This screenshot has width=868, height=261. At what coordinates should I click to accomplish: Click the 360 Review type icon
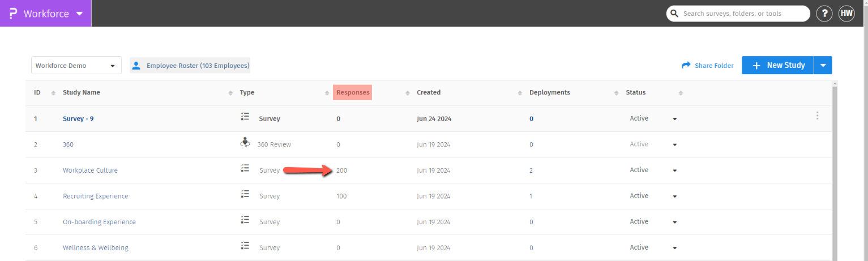tap(245, 143)
